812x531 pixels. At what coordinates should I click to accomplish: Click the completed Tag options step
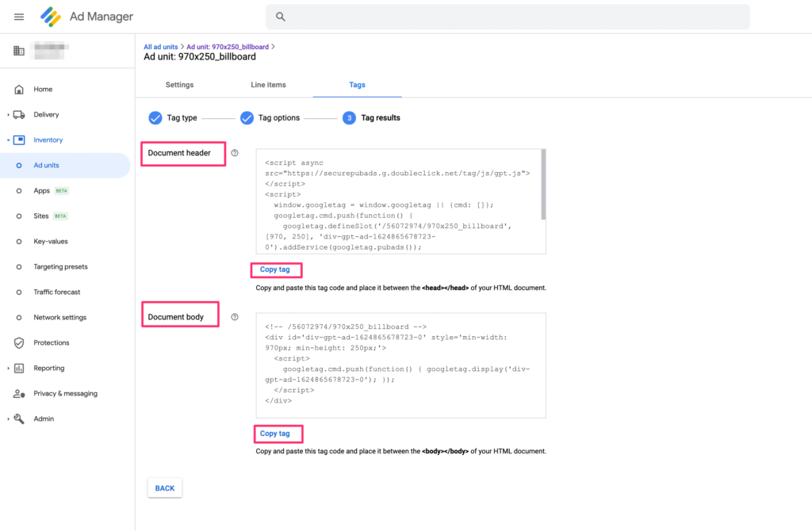pyautogui.click(x=248, y=117)
